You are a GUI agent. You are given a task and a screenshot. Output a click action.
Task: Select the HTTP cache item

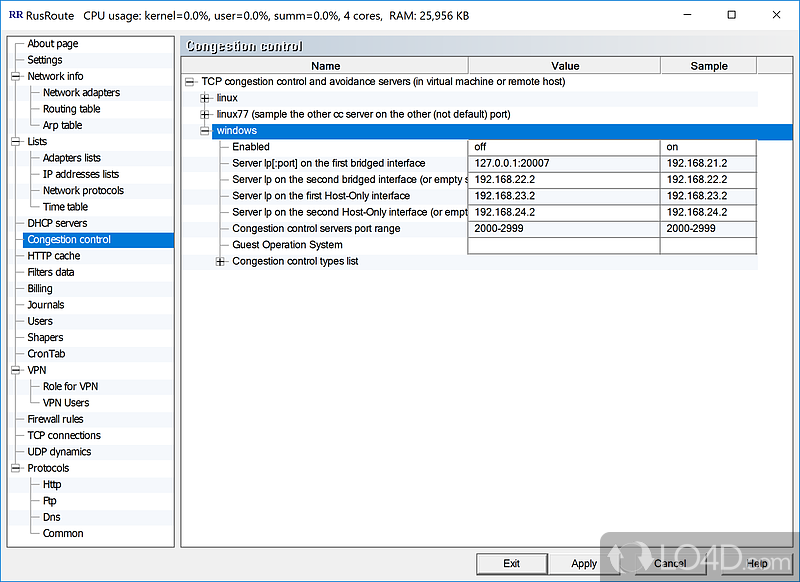[x=53, y=256]
